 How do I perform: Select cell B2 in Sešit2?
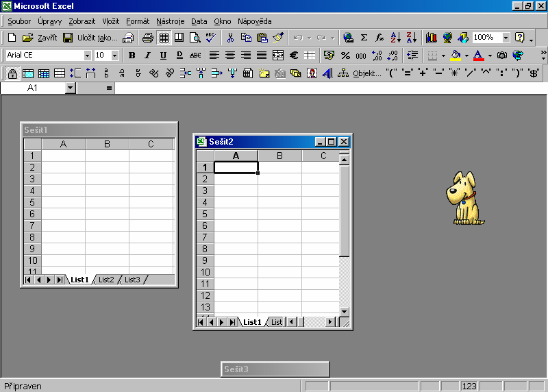point(279,179)
